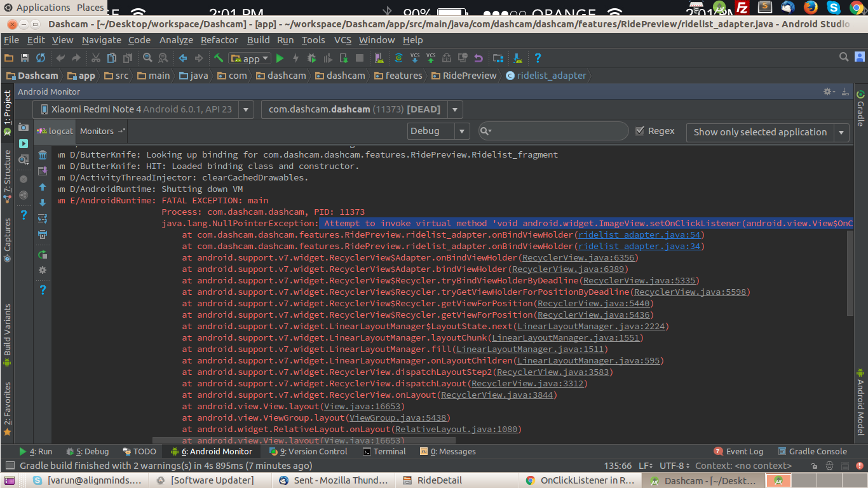Viewport: 868px width, 488px height.
Task: Follow the RecyclerView.java:6356 link
Action: pyautogui.click(x=578, y=257)
